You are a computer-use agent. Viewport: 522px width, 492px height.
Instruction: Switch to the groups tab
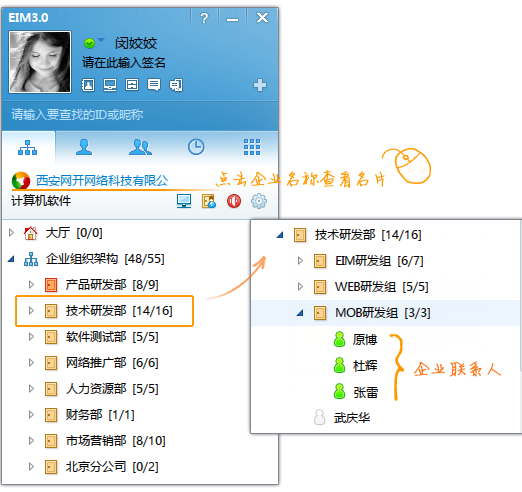[140, 147]
